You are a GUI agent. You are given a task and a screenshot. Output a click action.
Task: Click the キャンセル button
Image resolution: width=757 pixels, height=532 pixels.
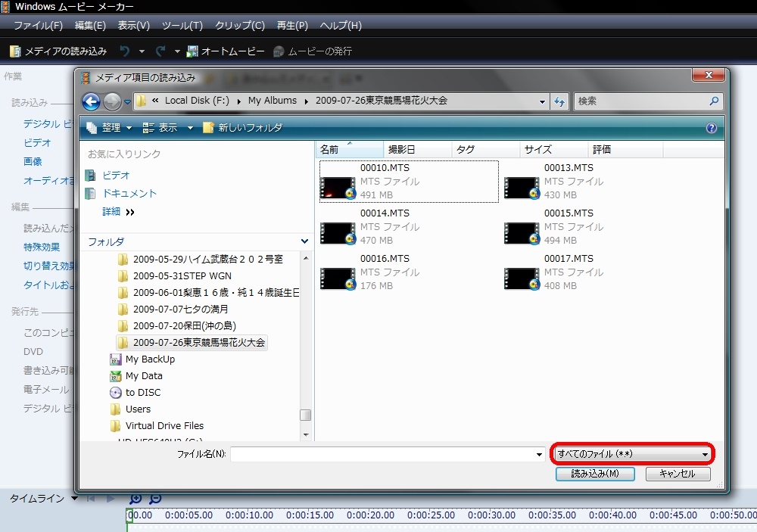pyautogui.click(x=678, y=474)
